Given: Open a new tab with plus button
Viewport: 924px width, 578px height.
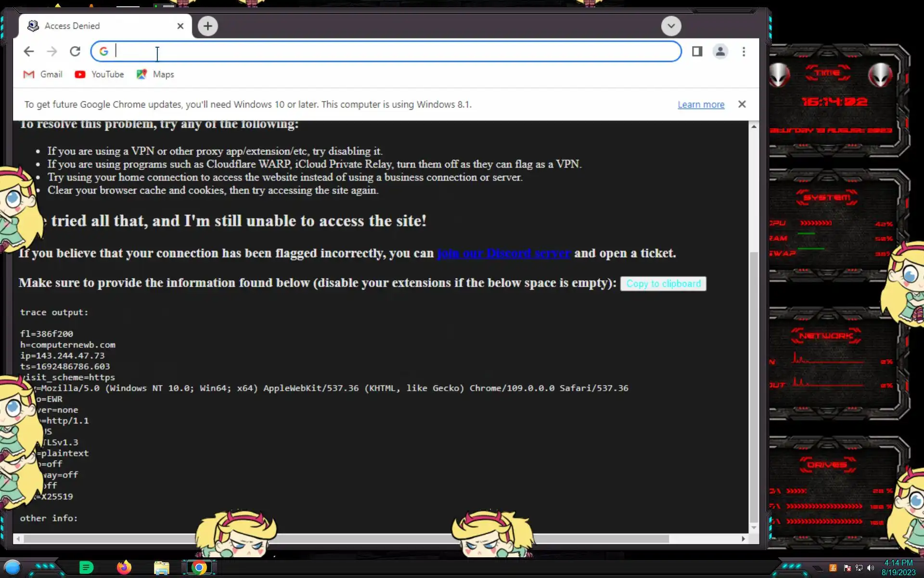Looking at the screenshot, I should 208,26.
